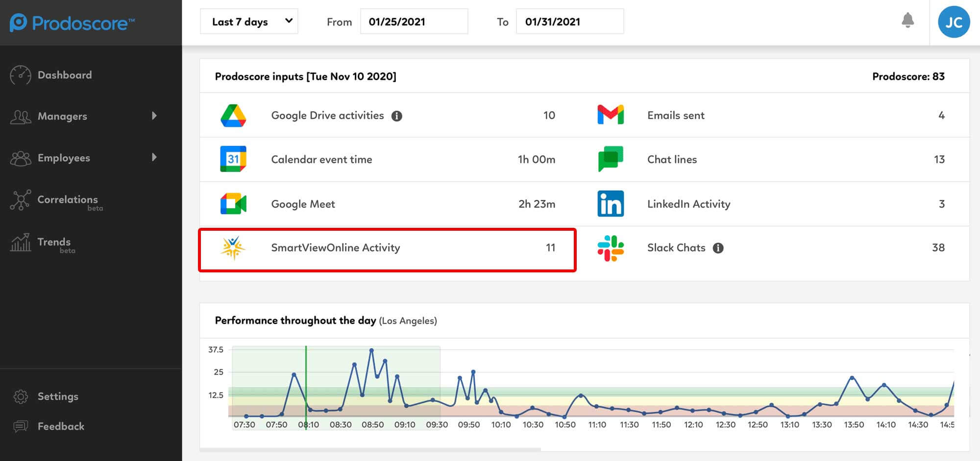Viewport: 980px width, 461px height.
Task: Click Calendar event time value 1h 00m
Action: click(536, 159)
